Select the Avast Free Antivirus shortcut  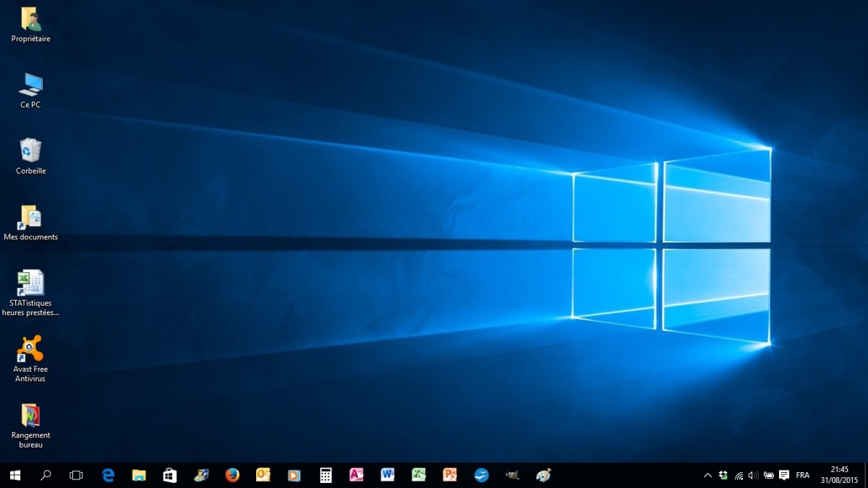[30, 359]
